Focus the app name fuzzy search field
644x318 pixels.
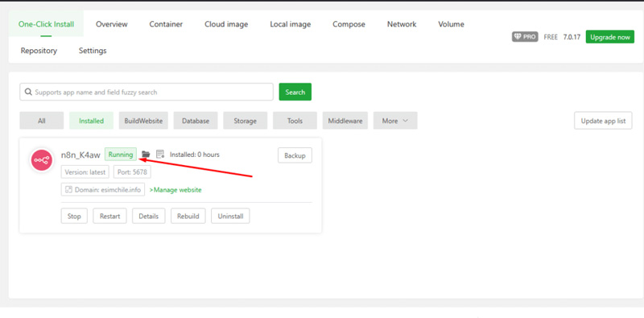coord(147,92)
